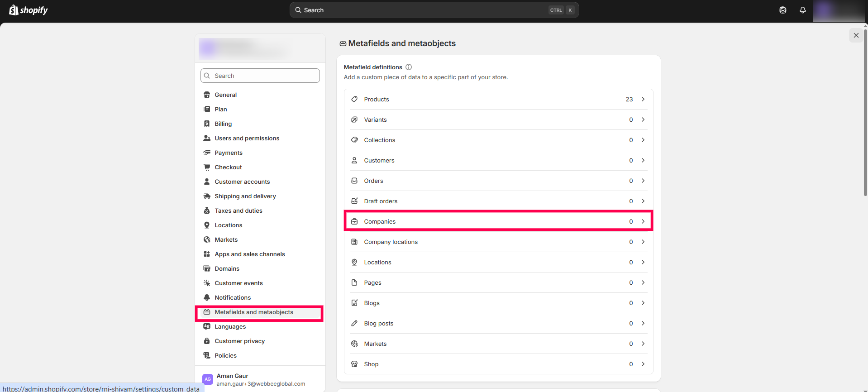Select Metafields and metaobjects in sidebar
Screen dimensions: 868x392
click(253, 312)
